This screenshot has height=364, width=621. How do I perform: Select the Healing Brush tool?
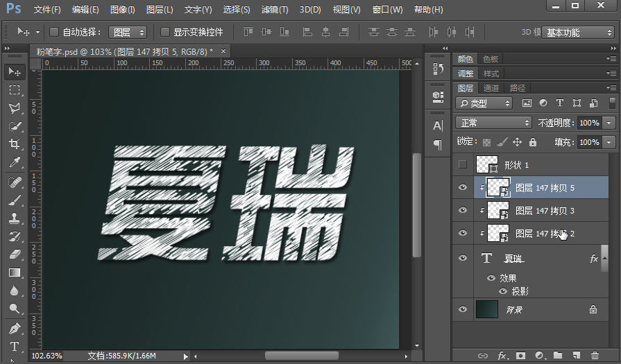(15, 182)
